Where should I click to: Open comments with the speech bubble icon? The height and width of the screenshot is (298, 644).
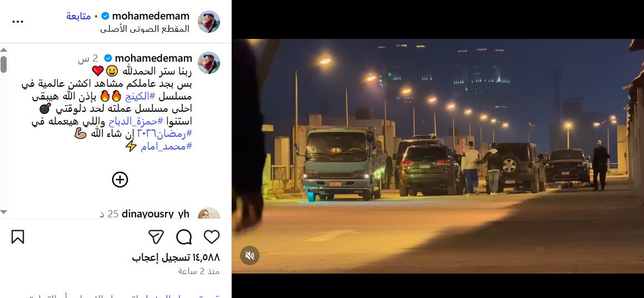pos(184,237)
